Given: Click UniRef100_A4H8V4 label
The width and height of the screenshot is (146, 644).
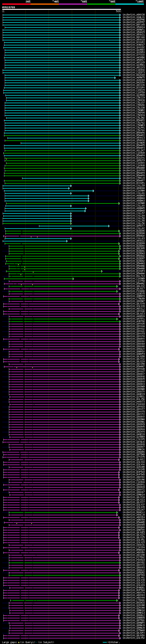Looking at the screenshot, I should tap(134, 316).
